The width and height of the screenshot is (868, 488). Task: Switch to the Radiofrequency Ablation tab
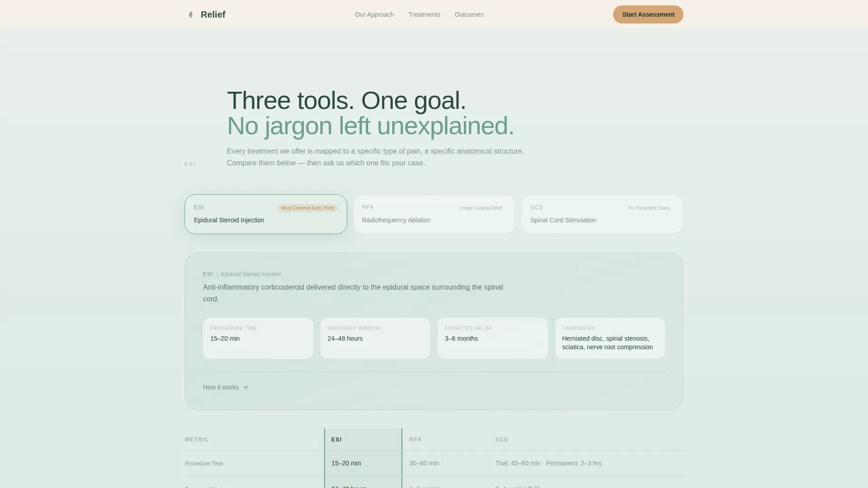click(x=434, y=214)
